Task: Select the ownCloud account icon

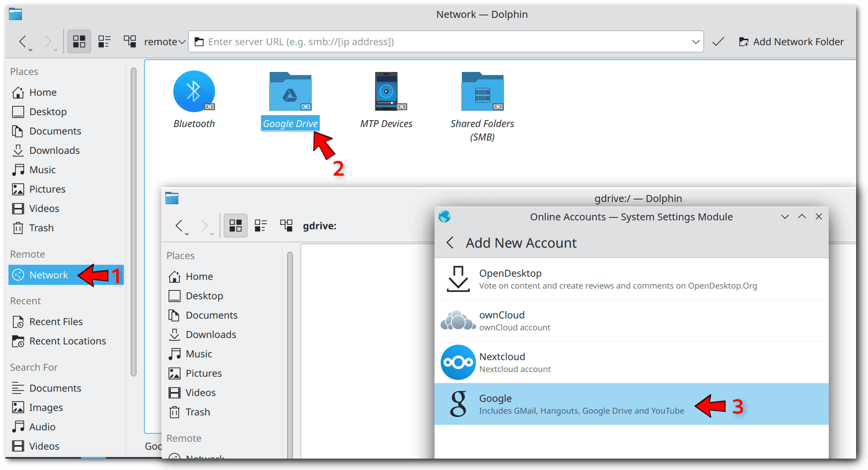Action: 458,321
